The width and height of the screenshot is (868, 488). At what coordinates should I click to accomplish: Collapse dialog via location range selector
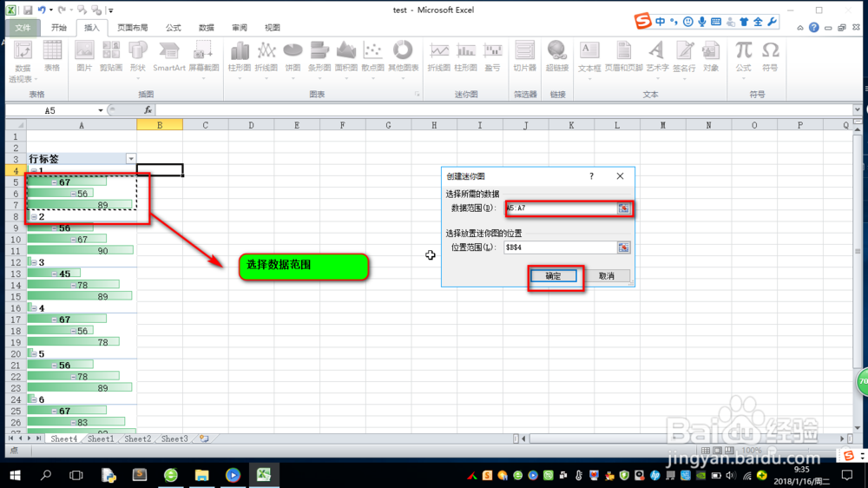[x=624, y=247]
